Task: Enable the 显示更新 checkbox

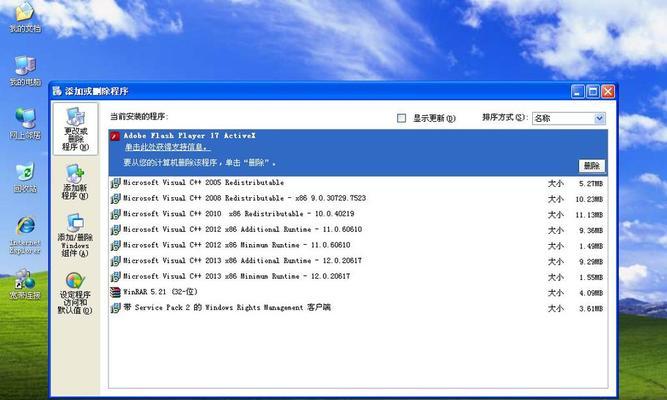Action: click(x=402, y=118)
